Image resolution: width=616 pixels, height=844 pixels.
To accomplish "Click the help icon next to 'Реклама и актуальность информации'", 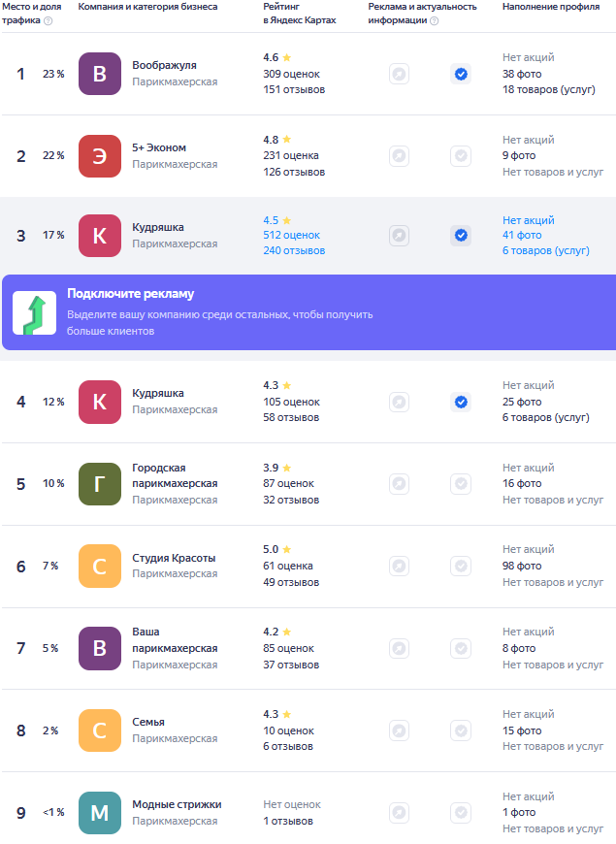I will click(435, 20).
